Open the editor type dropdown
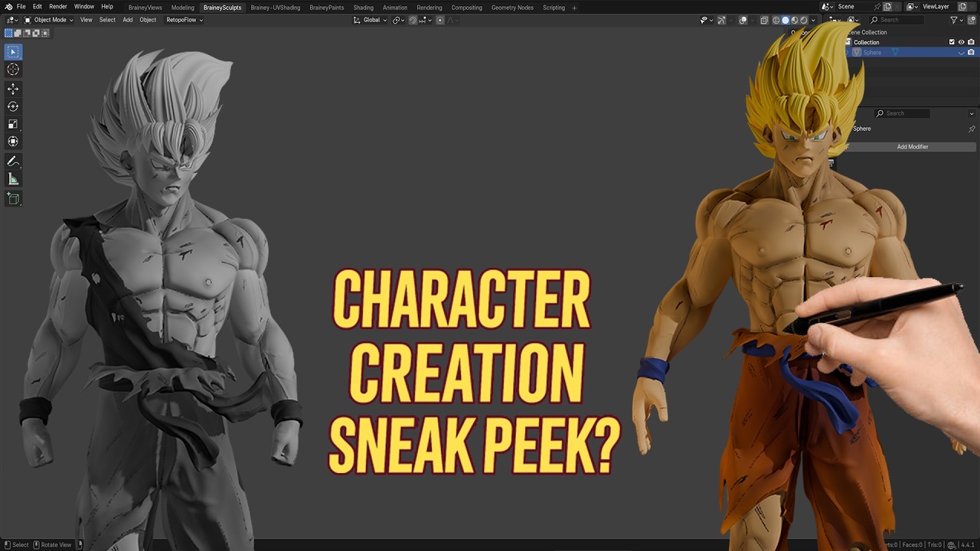The image size is (980, 551). point(11,20)
